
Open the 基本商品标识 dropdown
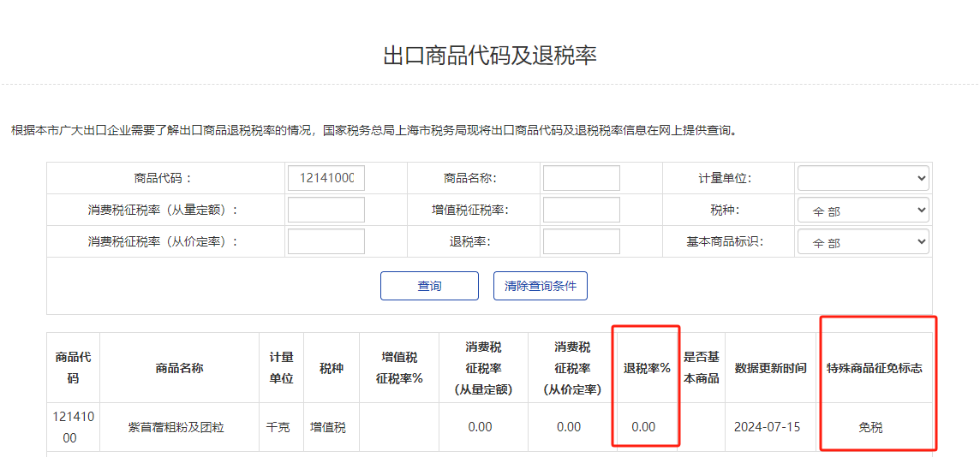click(x=863, y=242)
